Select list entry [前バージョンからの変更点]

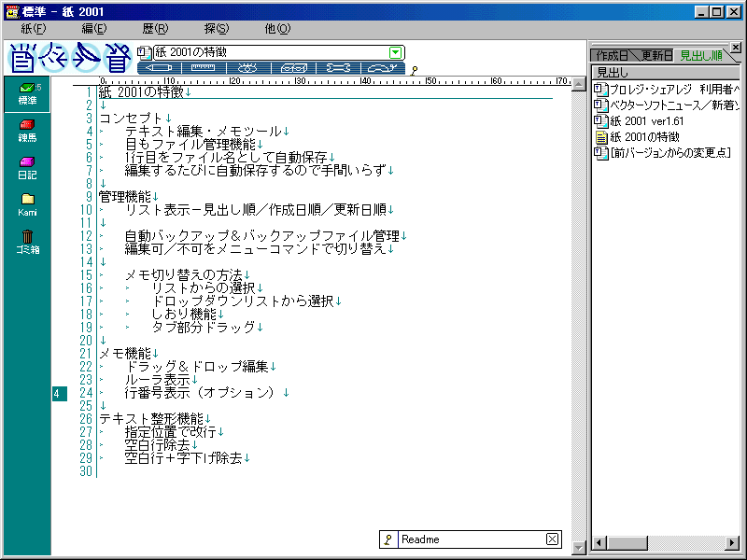[670, 153]
